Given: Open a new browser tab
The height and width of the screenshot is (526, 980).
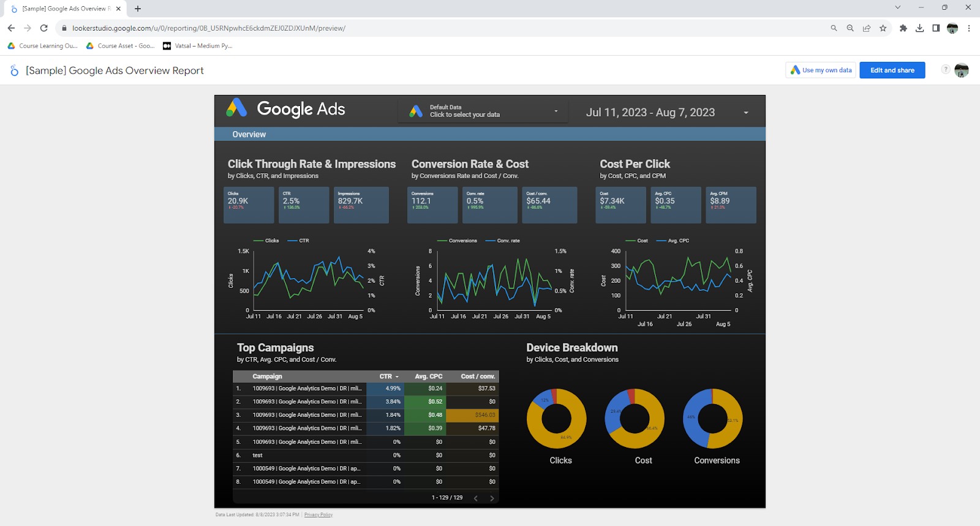Looking at the screenshot, I should (138, 9).
